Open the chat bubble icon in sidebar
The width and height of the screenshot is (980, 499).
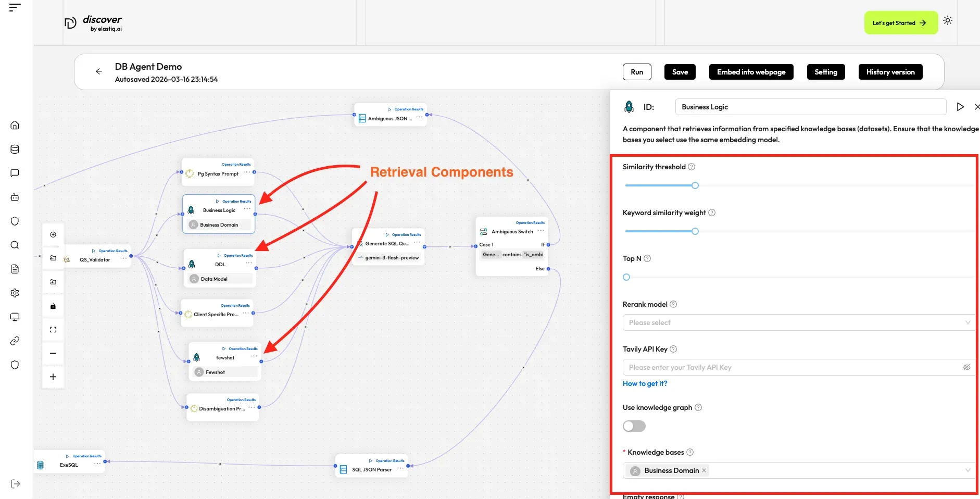(15, 173)
